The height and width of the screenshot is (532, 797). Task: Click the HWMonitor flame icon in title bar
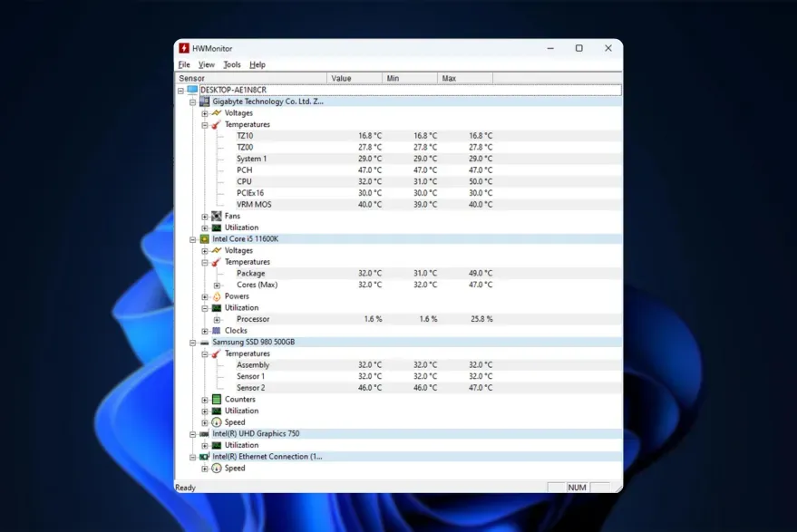click(x=185, y=48)
